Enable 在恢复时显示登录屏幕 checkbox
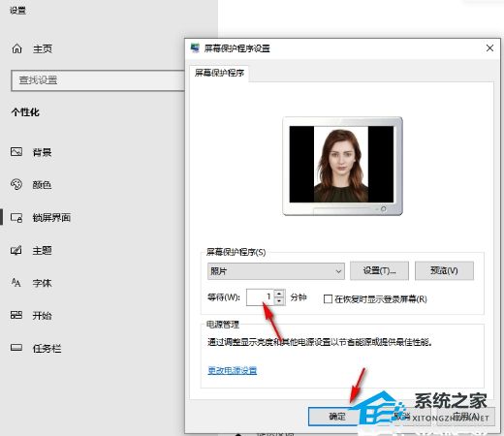The image size is (504, 436). coord(328,299)
